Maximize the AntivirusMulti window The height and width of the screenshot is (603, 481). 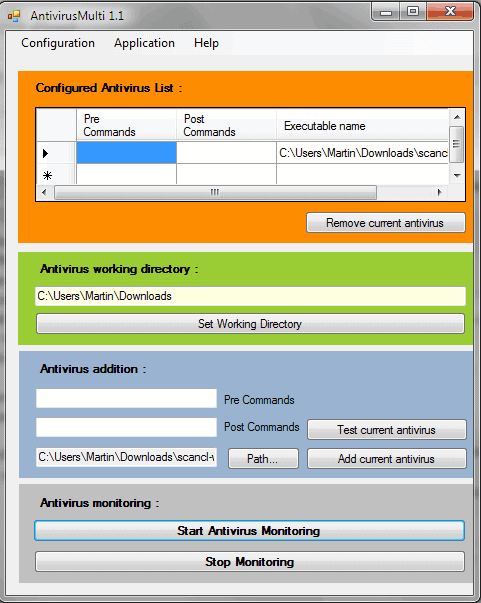click(x=413, y=12)
